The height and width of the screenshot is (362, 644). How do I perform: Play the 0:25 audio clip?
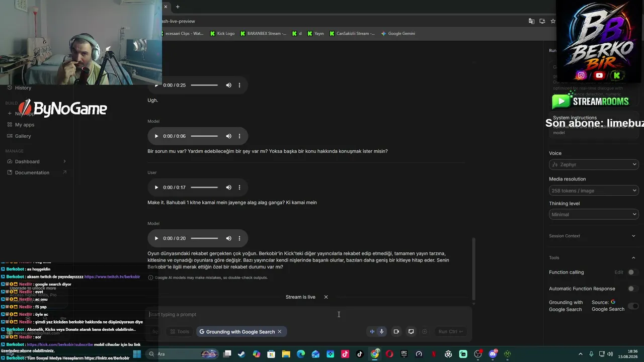[156, 85]
